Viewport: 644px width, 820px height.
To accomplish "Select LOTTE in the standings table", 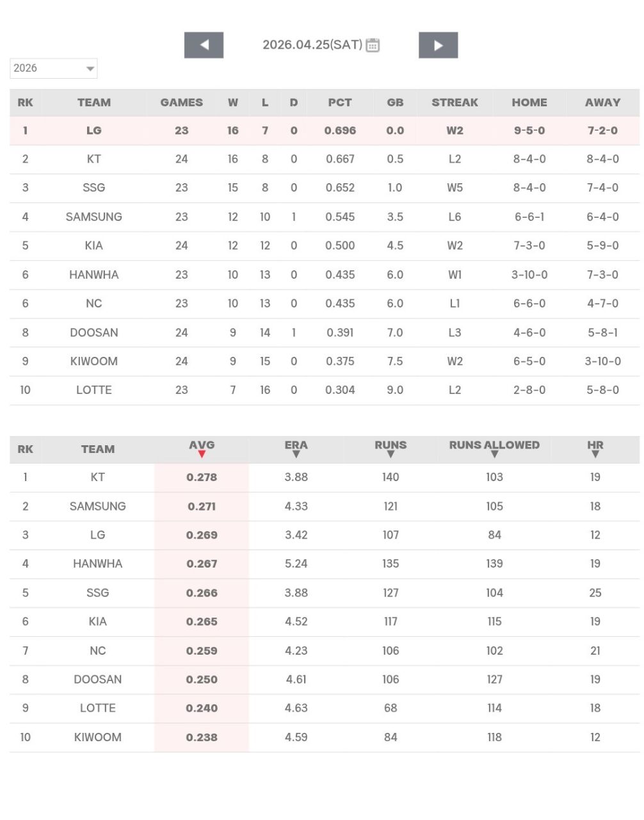I will pyautogui.click(x=94, y=390).
